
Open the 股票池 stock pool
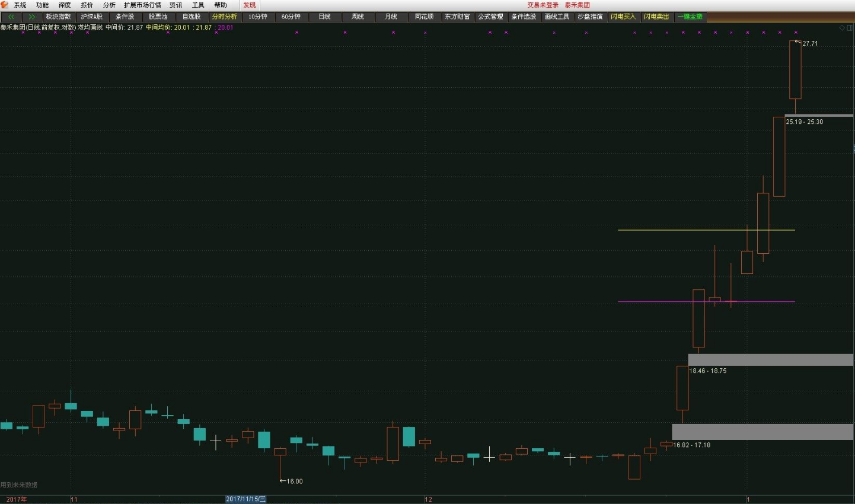click(158, 17)
